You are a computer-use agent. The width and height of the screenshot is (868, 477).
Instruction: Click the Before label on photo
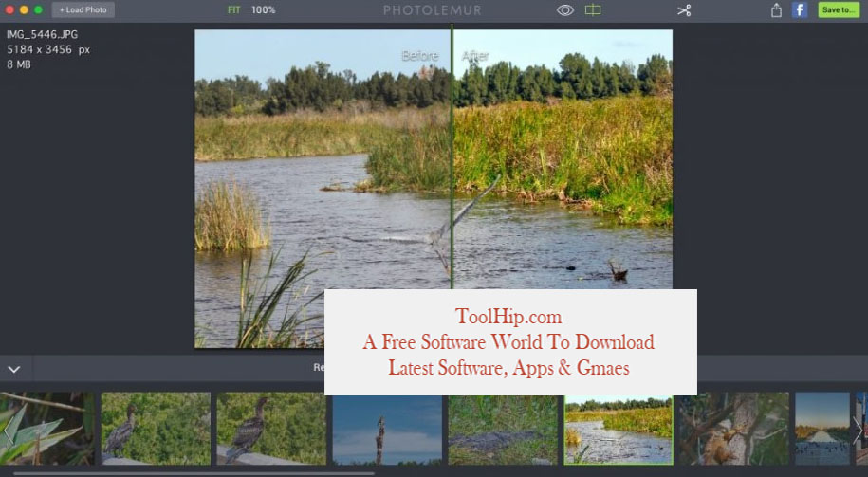(x=420, y=56)
